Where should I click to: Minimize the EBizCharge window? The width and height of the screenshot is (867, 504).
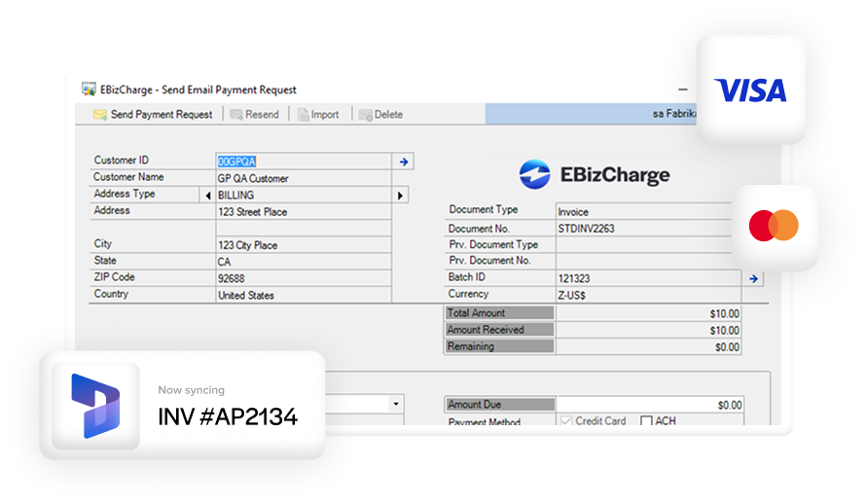[683, 89]
